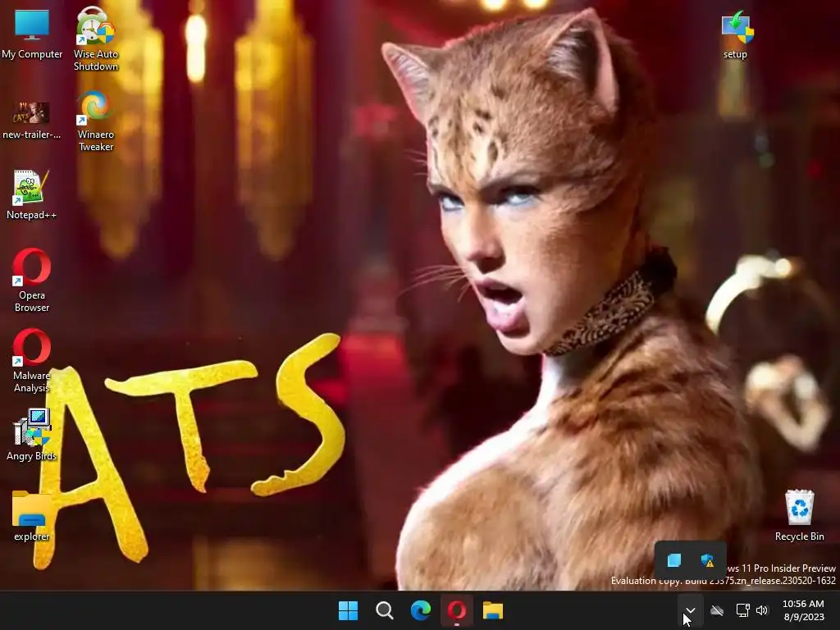Launch Microsoft Edge from the taskbar
The height and width of the screenshot is (630, 840).
421,610
